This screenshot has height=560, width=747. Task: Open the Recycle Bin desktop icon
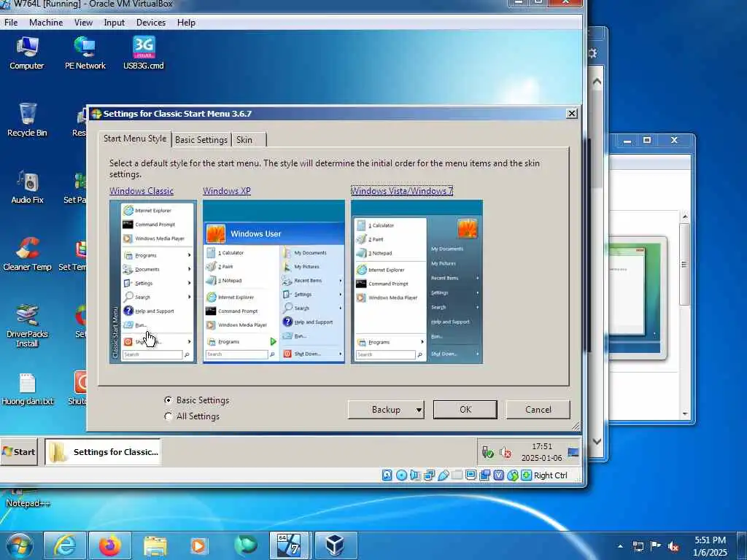[x=27, y=120]
